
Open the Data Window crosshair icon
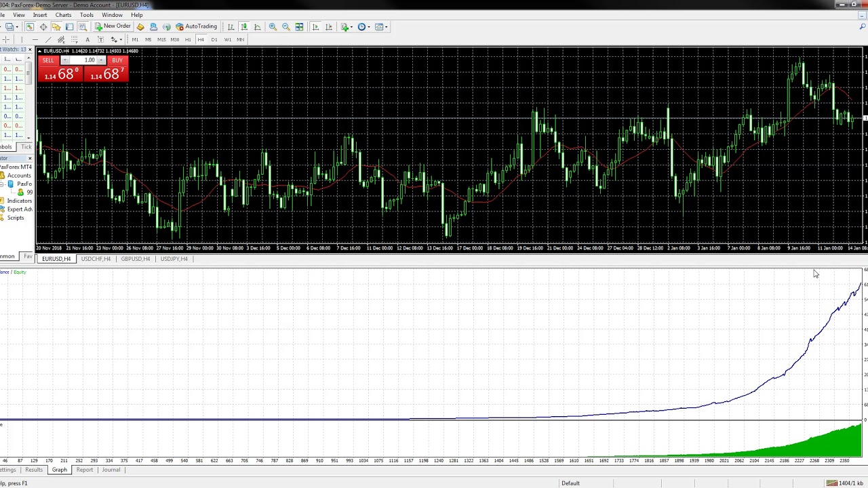[x=43, y=26]
